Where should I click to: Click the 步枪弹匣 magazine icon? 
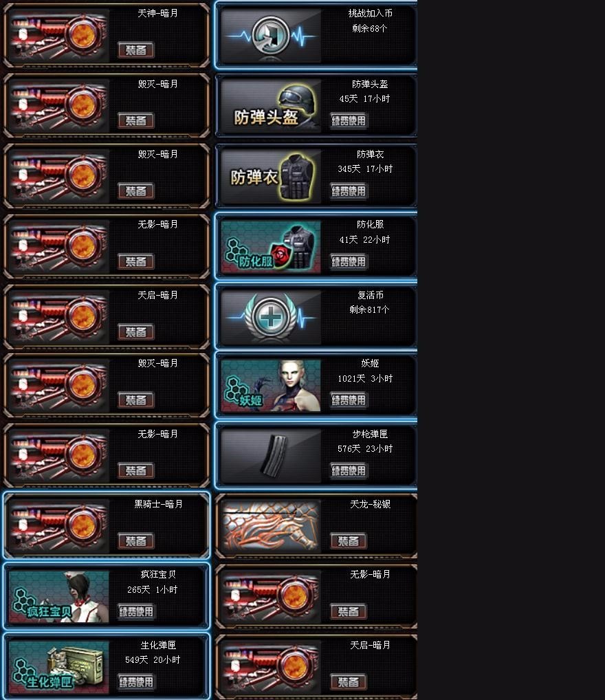[271, 456]
